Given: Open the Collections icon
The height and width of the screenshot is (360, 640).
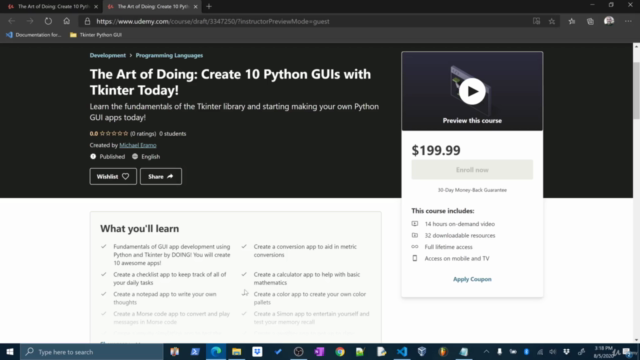Looking at the screenshot, I should (590, 21).
